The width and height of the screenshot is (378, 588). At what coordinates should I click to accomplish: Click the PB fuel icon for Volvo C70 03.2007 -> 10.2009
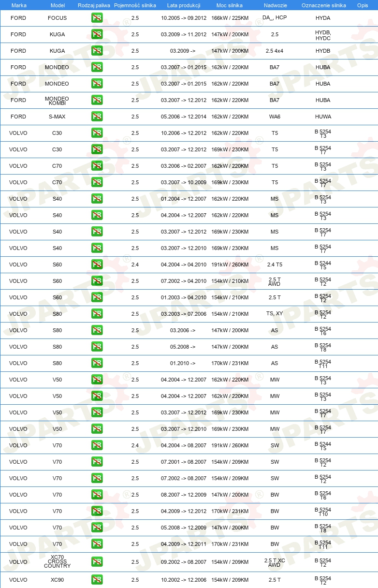pos(97,182)
